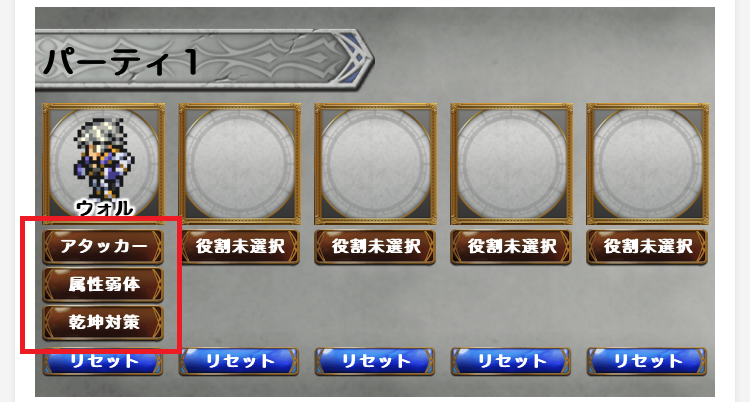
Task: Reset the first slot with リセット
Action: click(x=103, y=361)
